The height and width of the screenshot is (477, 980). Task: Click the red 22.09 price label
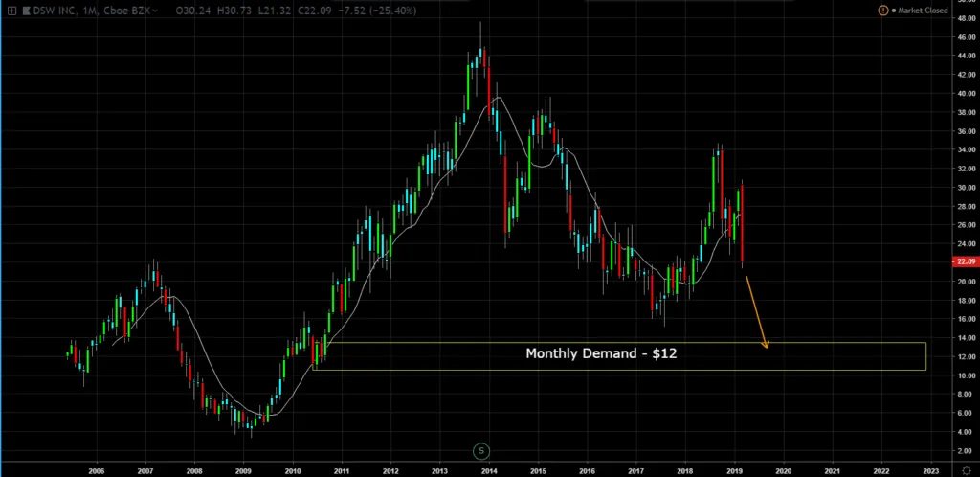(965, 261)
